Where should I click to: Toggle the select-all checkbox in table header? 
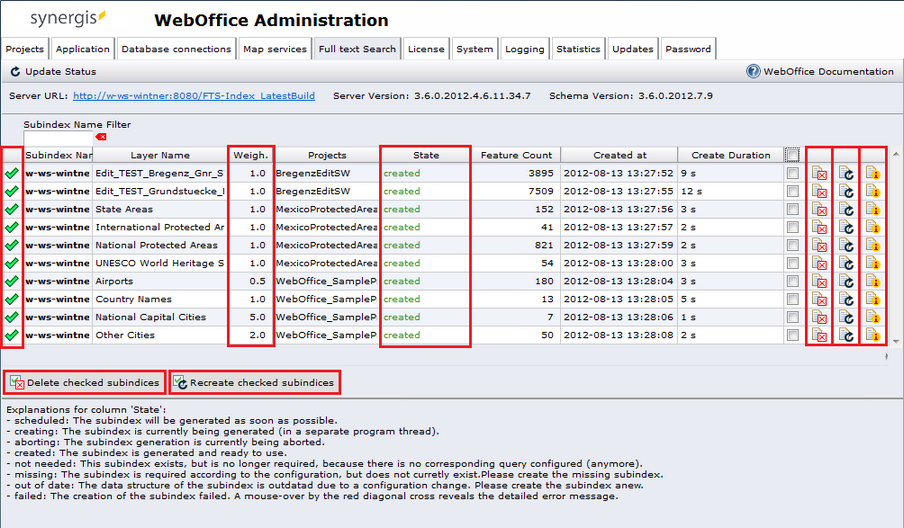tap(793, 155)
